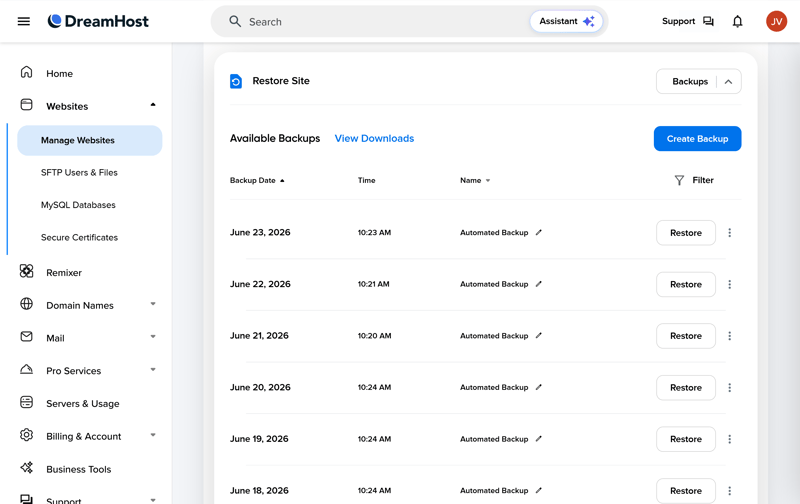Restore the June 18, 2026 backup
Screen dimensions: 800x504
point(686,491)
